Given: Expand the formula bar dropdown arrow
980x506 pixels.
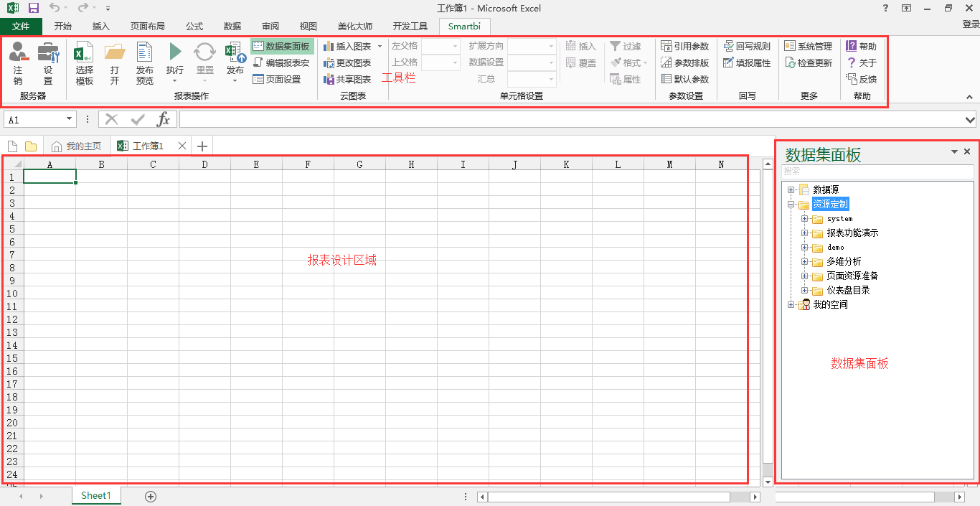Looking at the screenshot, I should [971, 119].
